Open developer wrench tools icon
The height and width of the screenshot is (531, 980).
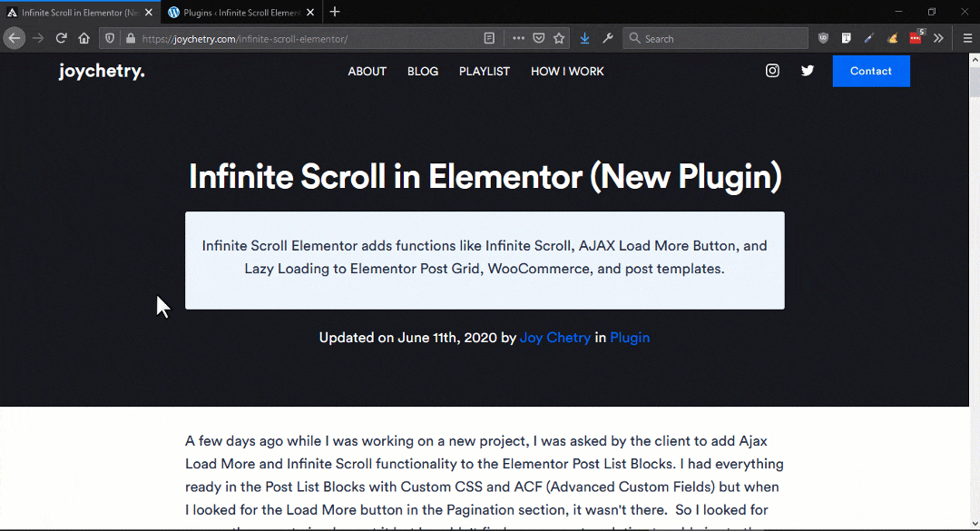[x=607, y=38]
